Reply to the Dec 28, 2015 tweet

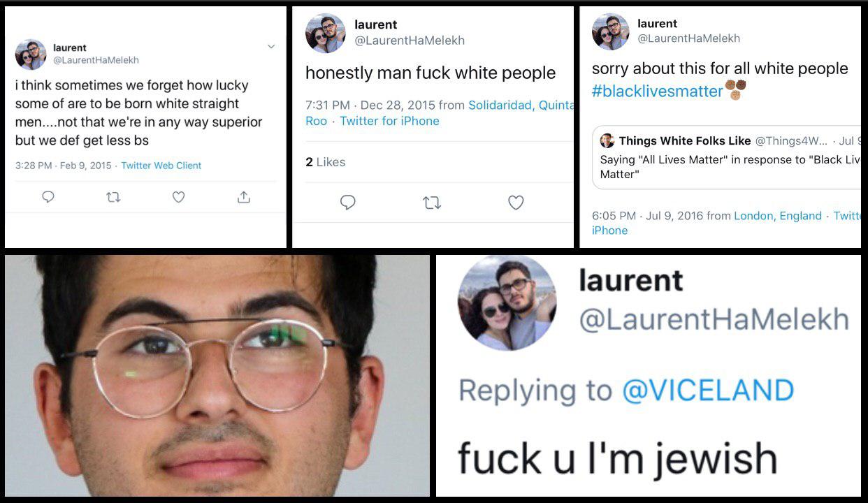pyautogui.click(x=347, y=203)
